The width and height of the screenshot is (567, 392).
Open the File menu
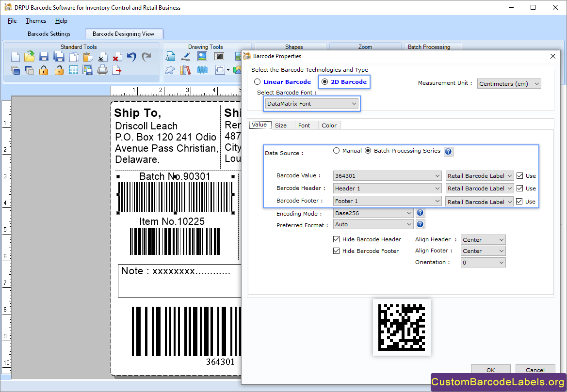click(12, 21)
